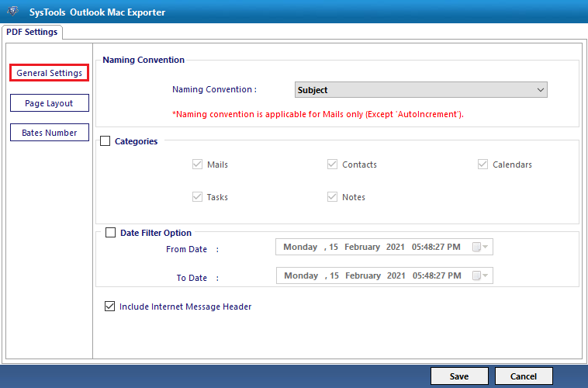Viewport: 588px width, 388px height.
Task: Click the From Date field
Action: (x=384, y=247)
